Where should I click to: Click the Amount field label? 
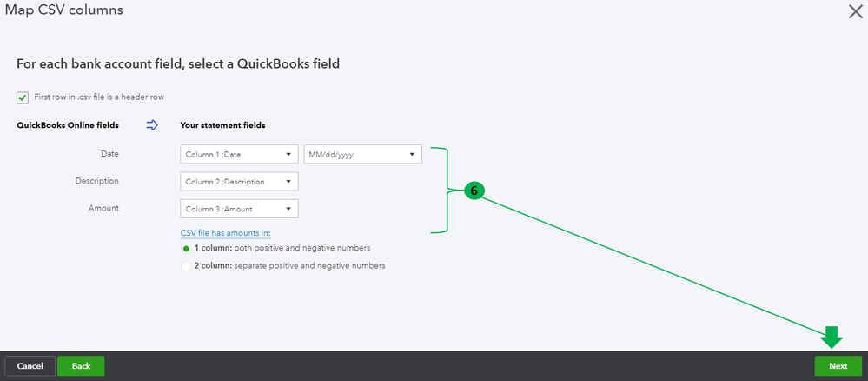coord(103,209)
